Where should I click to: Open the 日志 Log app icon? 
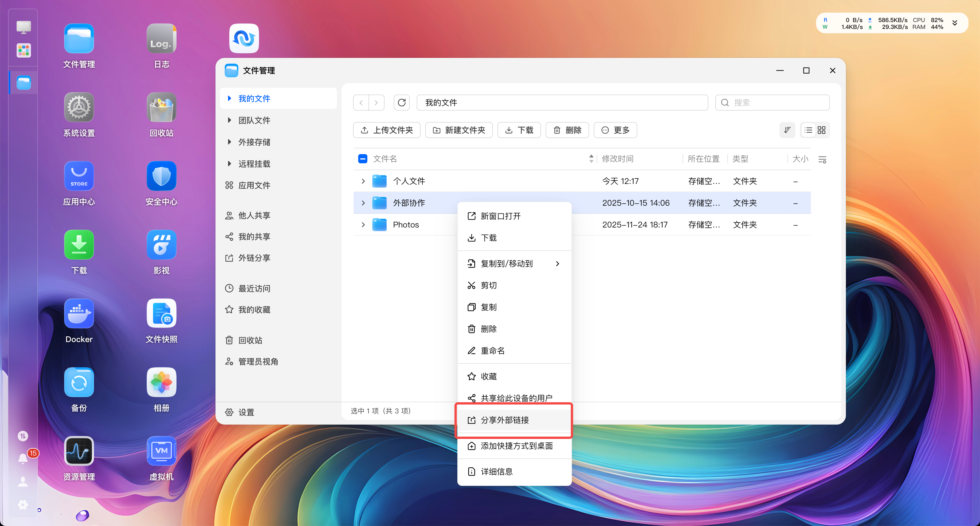click(161, 39)
